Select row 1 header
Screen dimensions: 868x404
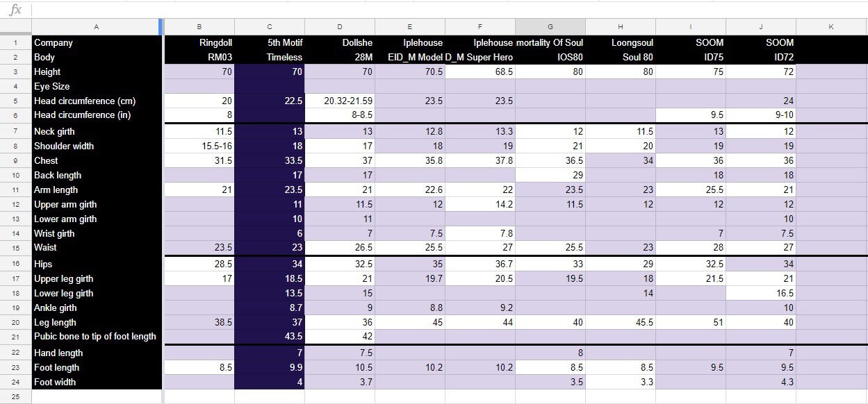[15, 42]
